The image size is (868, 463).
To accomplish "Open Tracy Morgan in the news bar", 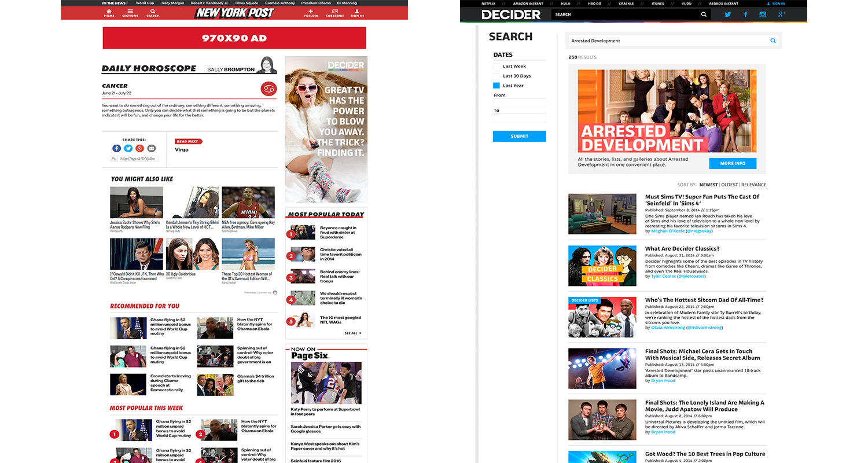I will pos(172,3).
